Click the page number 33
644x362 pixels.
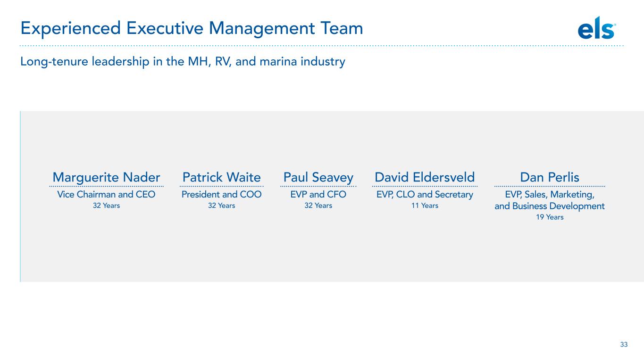tap(624, 345)
